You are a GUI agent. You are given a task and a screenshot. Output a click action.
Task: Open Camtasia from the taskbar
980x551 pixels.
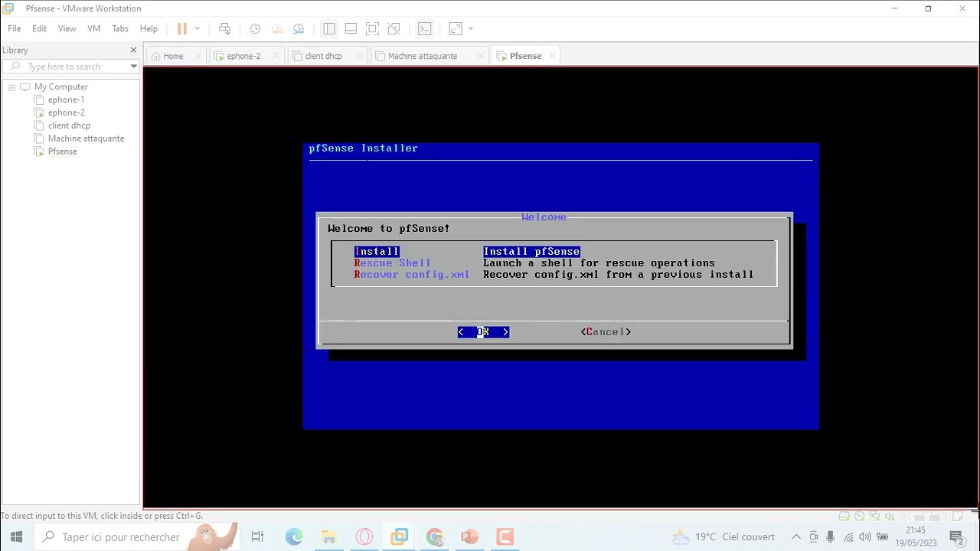(x=505, y=536)
